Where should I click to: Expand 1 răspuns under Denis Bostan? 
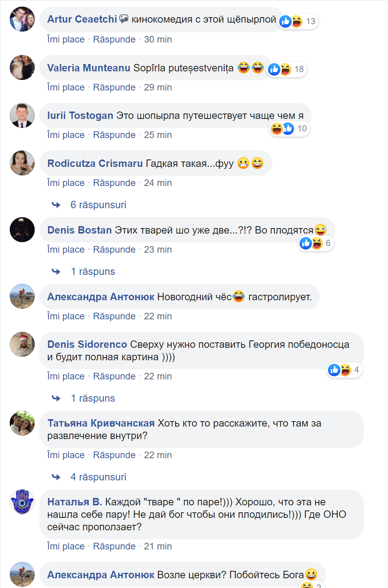tap(93, 271)
